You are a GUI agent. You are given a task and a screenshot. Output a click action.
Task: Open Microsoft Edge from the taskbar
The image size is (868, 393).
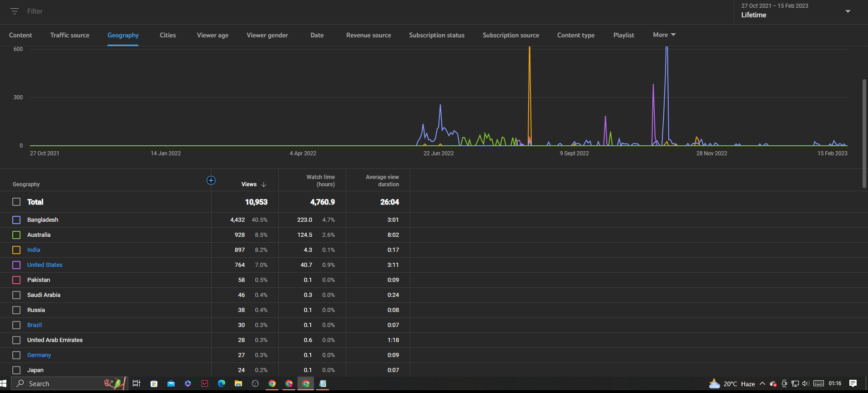(x=222, y=383)
